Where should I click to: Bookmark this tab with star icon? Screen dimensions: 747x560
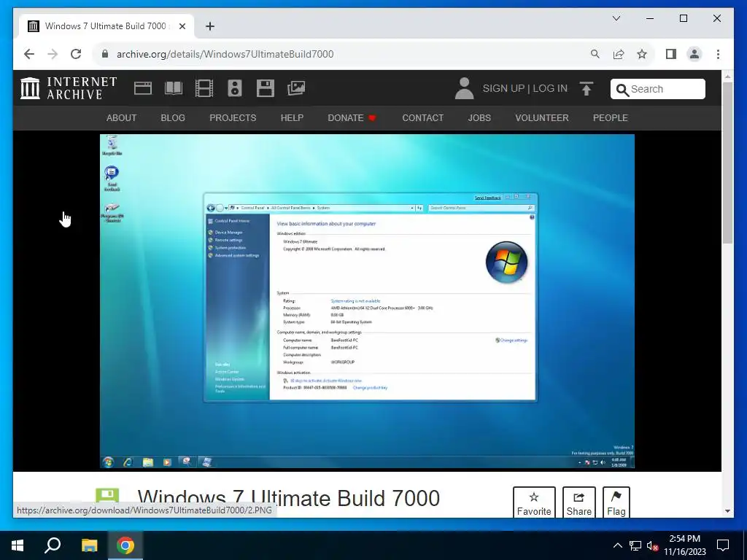[x=642, y=54]
